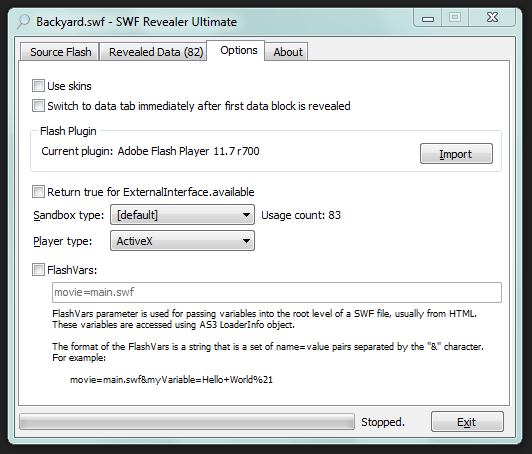Expand the Player type ActiveX dropdown
The width and height of the screenshot is (532, 454).
[182, 241]
